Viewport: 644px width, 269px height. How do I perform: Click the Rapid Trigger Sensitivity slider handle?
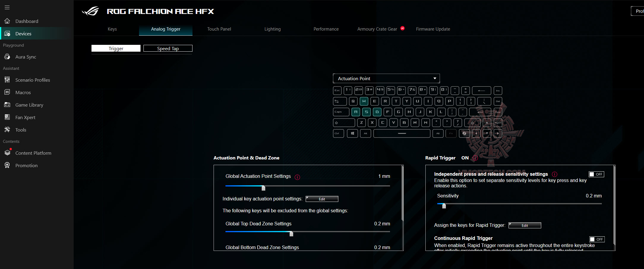coord(444,206)
